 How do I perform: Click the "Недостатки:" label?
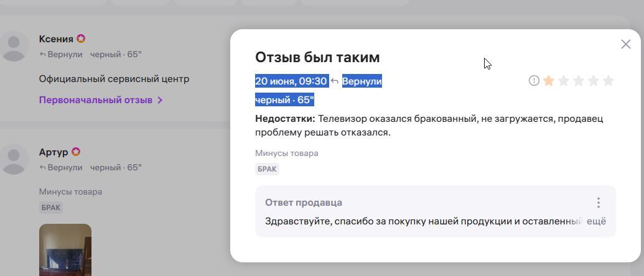[x=285, y=119]
